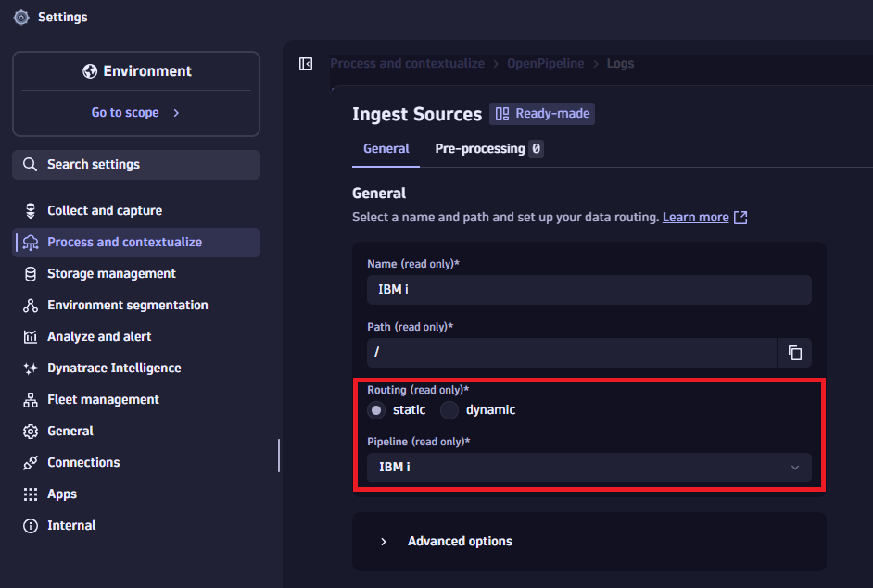Open Internal settings
Screen dimensions: 873x588
click(136, 526)
